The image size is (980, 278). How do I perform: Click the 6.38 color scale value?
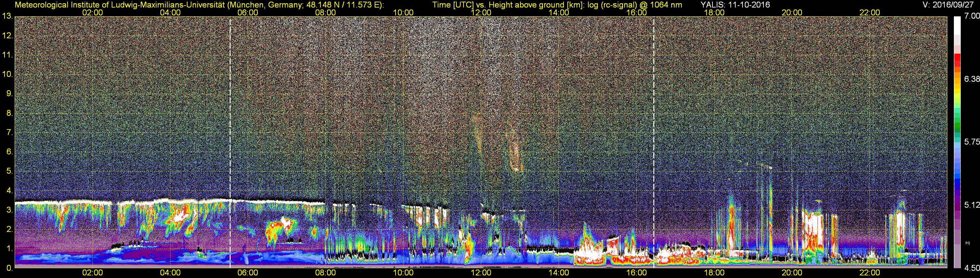pyautogui.click(x=972, y=79)
